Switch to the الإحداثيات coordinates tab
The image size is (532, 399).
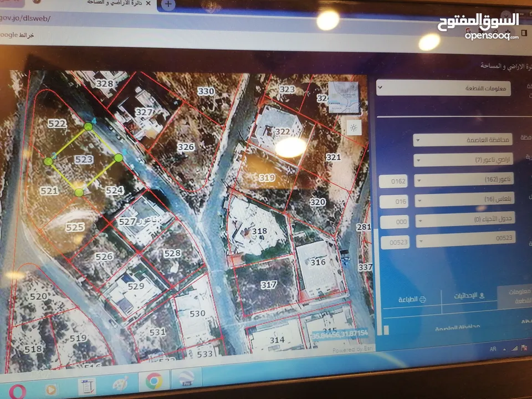click(469, 296)
